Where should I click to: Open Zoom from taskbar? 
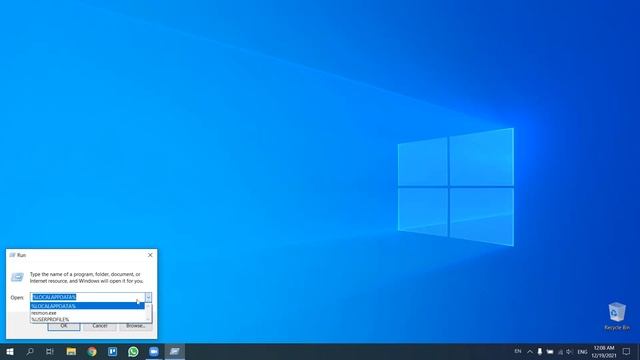point(154,351)
